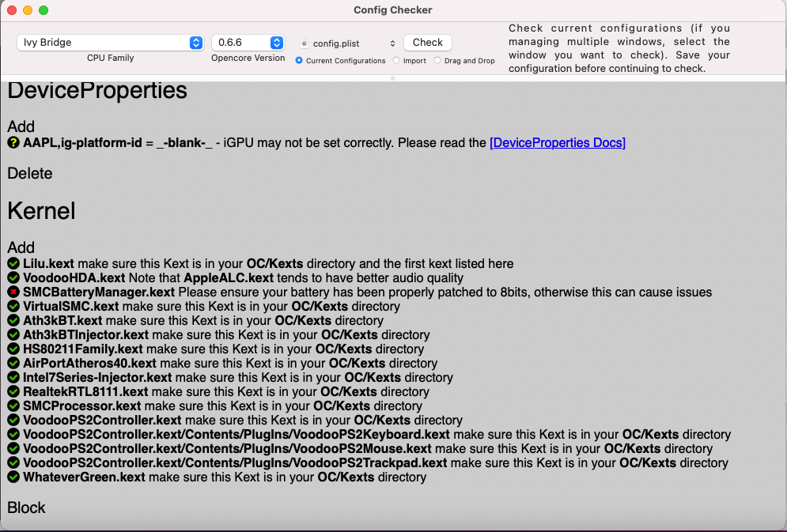Click the yellow question mark beside AAPL,ig-platform-id
Screen dimensions: 787x532
pos(13,143)
